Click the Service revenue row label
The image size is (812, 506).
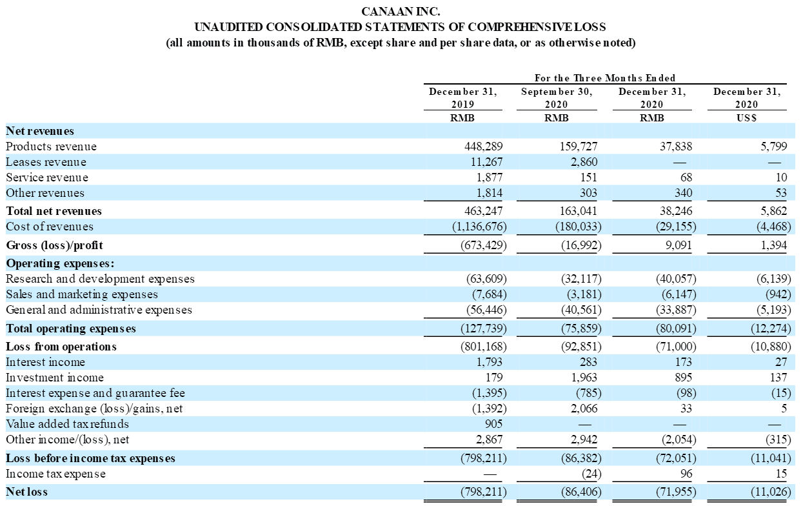tap(46, 177)
